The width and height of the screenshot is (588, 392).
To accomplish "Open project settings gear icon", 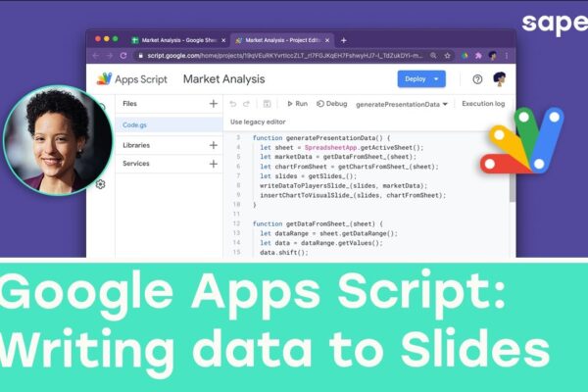I will pyautogui.click(x=100, y=184).
